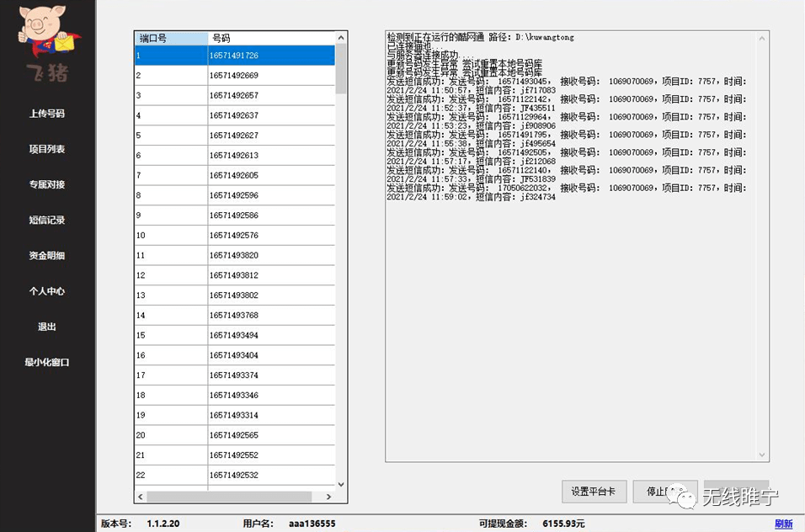Sort by the 端口号 column header
Viewport: 805px width, 532px height.
(171, 39)
